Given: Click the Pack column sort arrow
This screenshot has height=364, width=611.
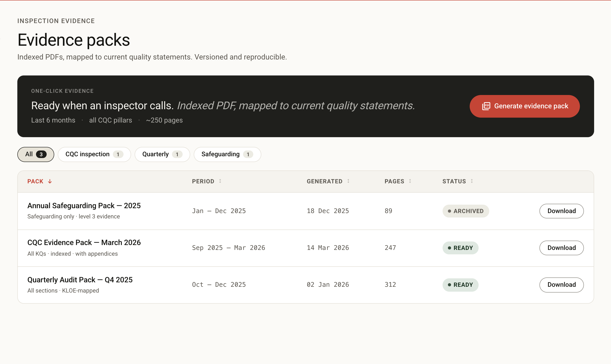Looking at the screenshot, I should point(50,181).
